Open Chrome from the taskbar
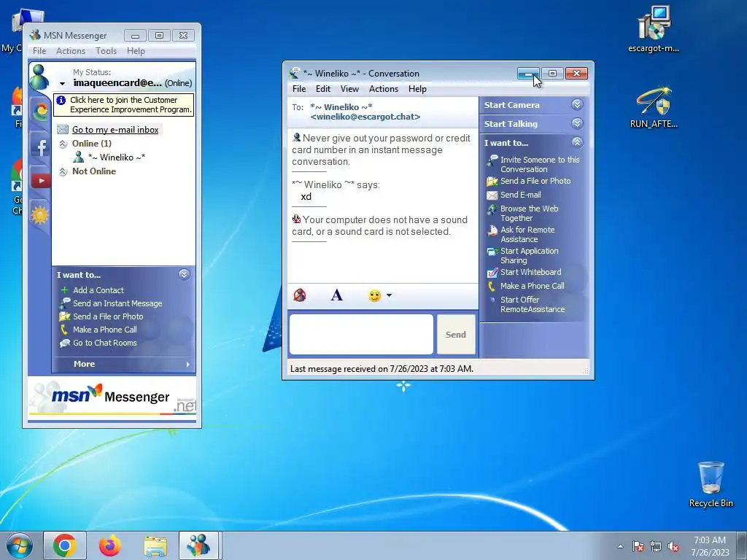747x560 pixels. pos(65,545)
